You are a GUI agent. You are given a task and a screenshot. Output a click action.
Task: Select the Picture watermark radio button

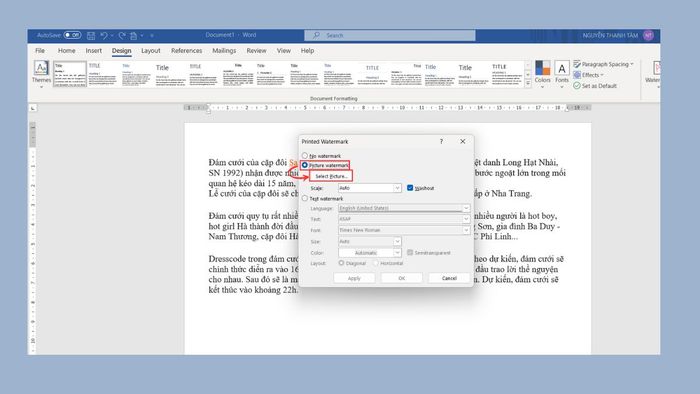pos(305,165)
